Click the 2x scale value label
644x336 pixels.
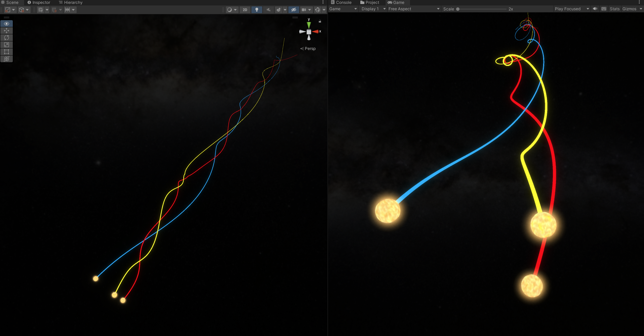click(511, 9)
